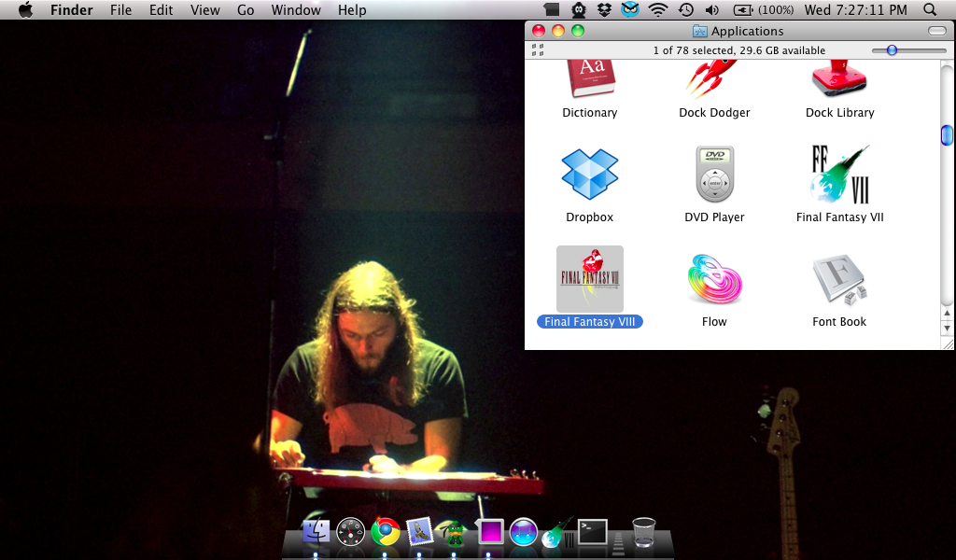This screenshot has height=560, width=956.
Task: Open Finder from the Dock
Action: (316, 532)
